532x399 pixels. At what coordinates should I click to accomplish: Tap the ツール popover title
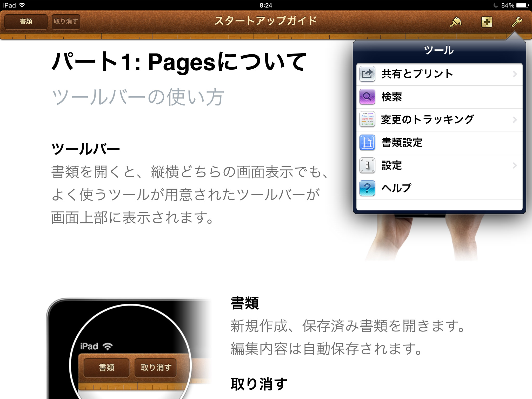click(x=439, y=50)
